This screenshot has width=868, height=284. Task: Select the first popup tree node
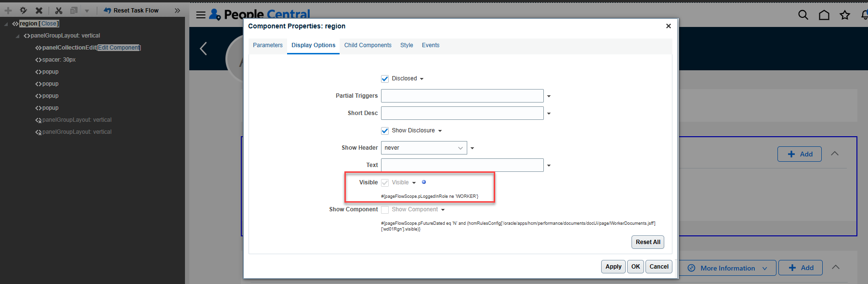[x=50, y=72]
